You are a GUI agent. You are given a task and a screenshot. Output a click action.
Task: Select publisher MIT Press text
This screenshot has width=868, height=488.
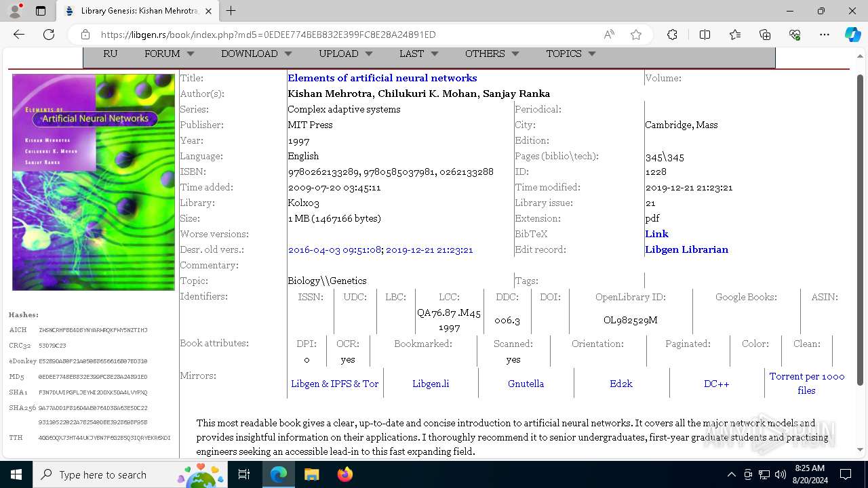pos(310,125)
